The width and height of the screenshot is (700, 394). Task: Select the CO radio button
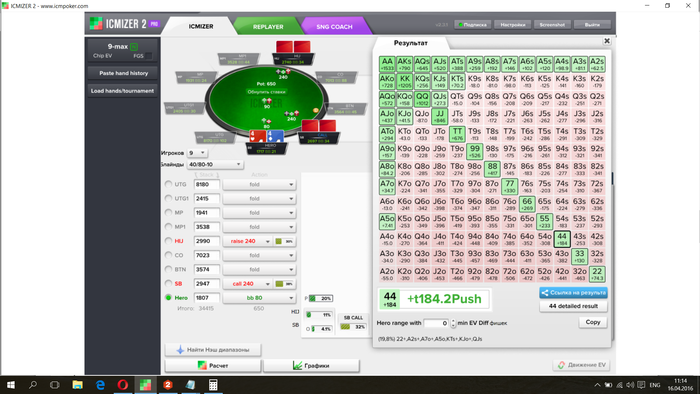[168, 255]
